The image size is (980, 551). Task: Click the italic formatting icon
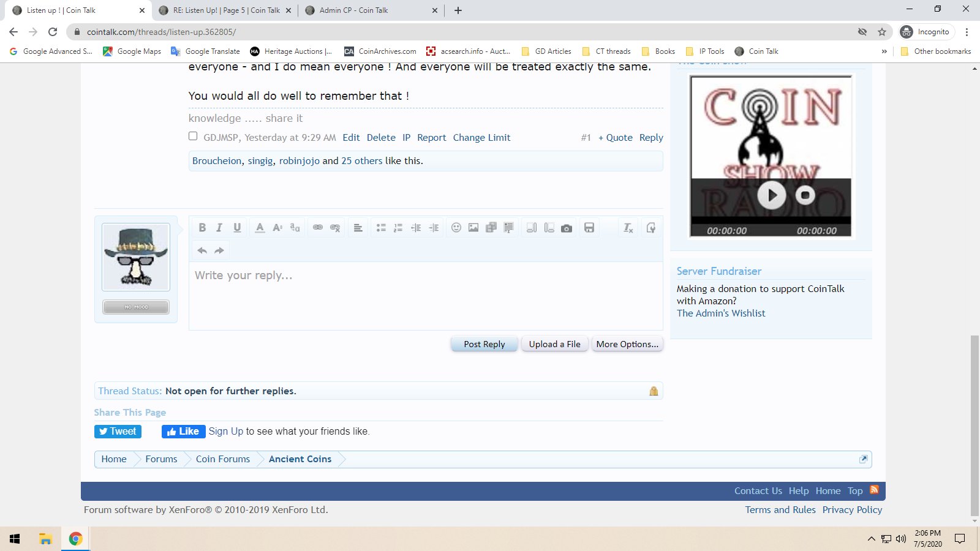click(x=219, y=228)
